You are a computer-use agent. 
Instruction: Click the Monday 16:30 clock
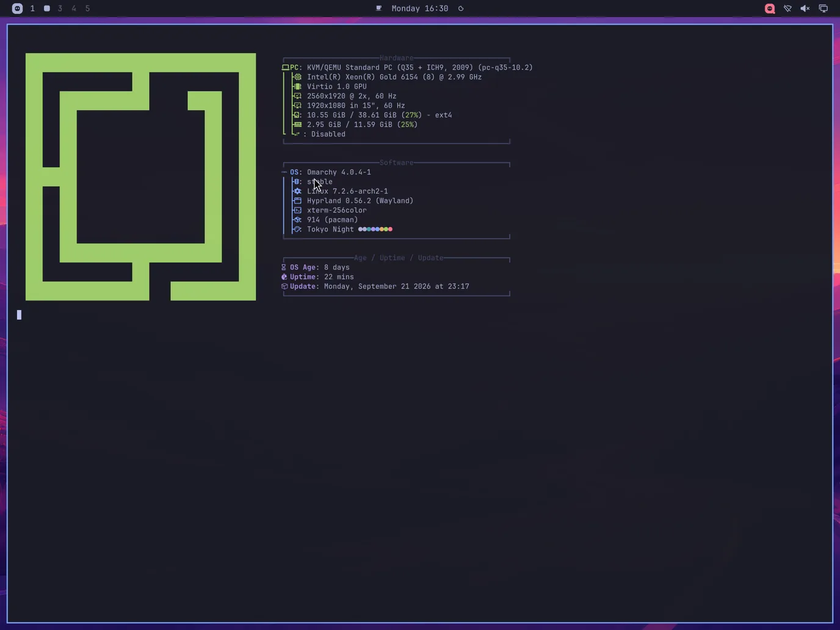pos(420,9)
